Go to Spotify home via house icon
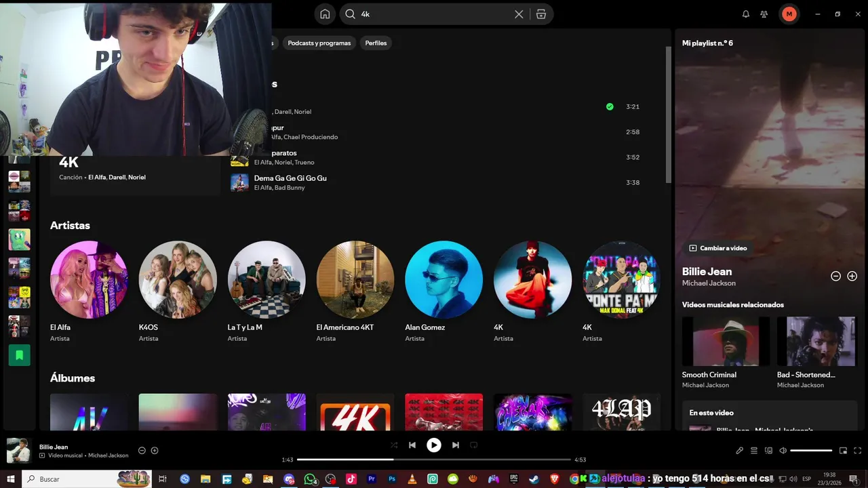 pos(325,14)
